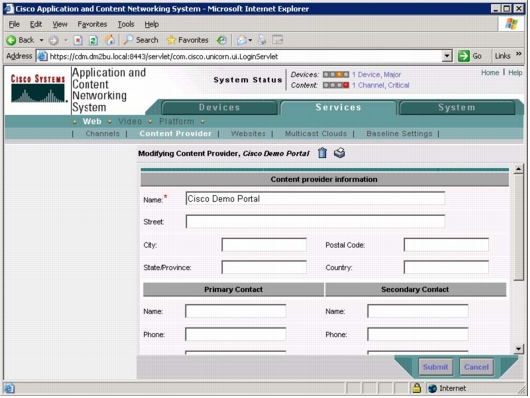Click the Country input field
Image resolution: width=530 pixels, height=398 pixels.
[x=446, y=267]
